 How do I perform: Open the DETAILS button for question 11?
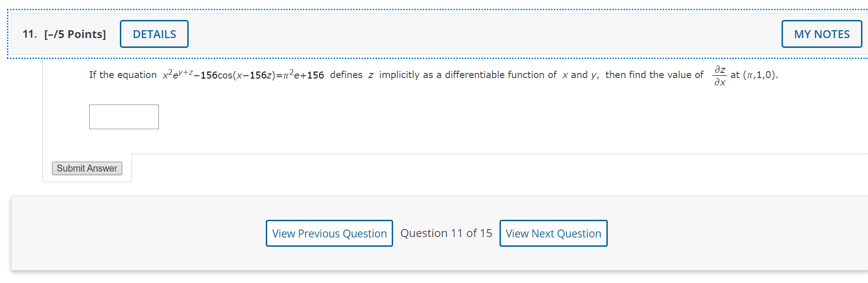(x=154, y=34)
